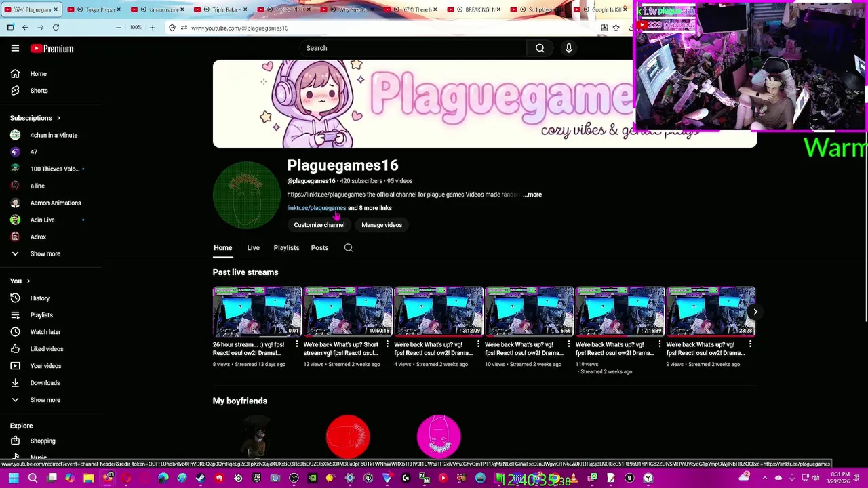Open browser site info icon beside the URL
The height and width of the screenshot is (488, 868).
click(x=184, y=28)
